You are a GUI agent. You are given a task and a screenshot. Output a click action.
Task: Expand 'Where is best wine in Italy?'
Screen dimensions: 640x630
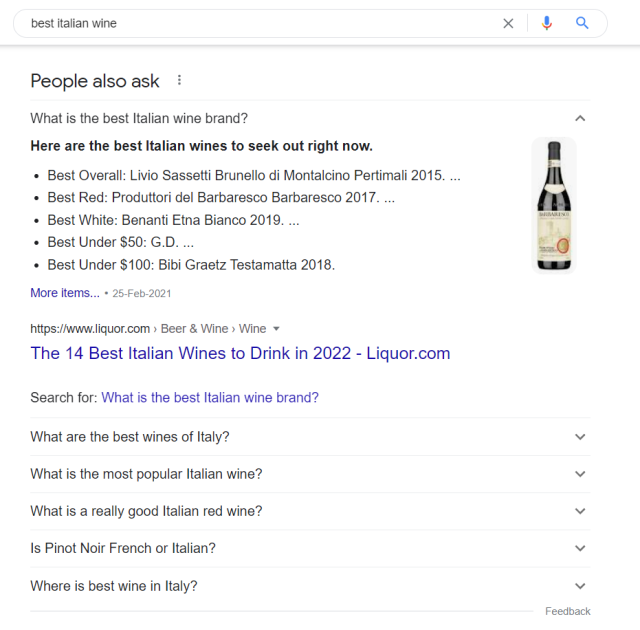(580, 586)
